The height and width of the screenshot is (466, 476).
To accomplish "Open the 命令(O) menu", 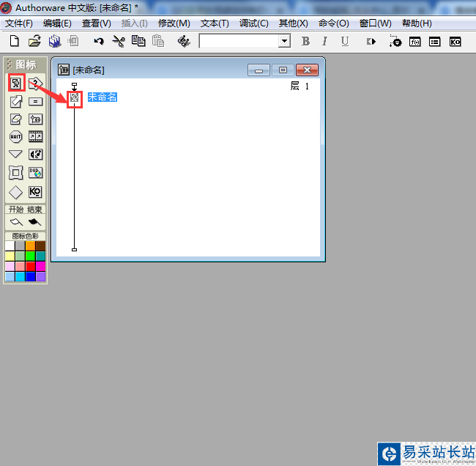I will [x=334, y=23].
